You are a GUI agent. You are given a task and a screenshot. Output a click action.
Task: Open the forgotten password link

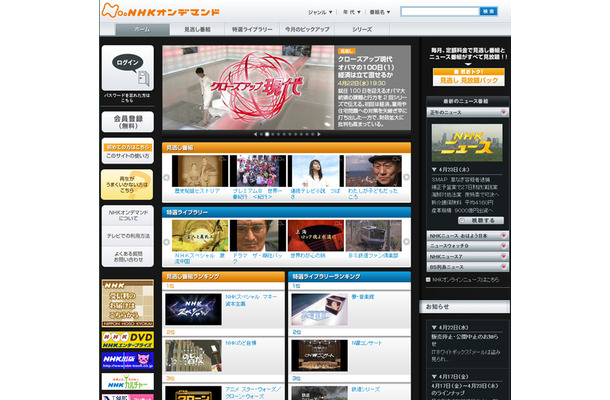127,98
